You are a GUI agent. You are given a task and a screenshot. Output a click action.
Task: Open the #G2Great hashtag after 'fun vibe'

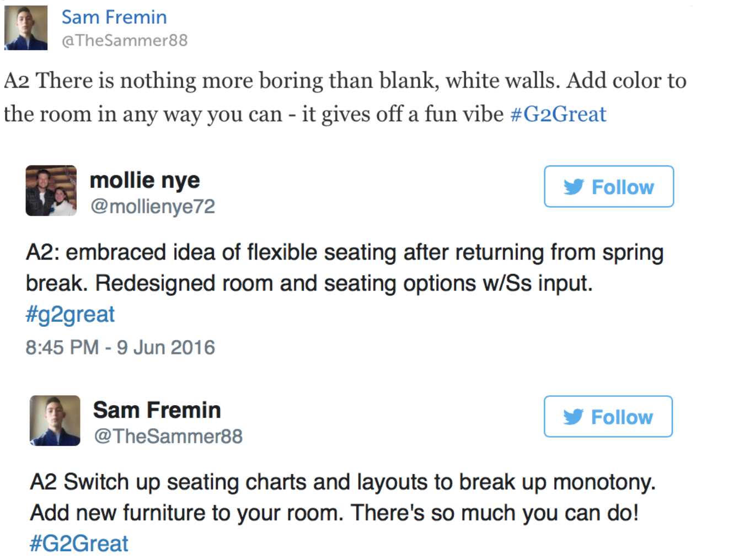[x=558, y=114]
